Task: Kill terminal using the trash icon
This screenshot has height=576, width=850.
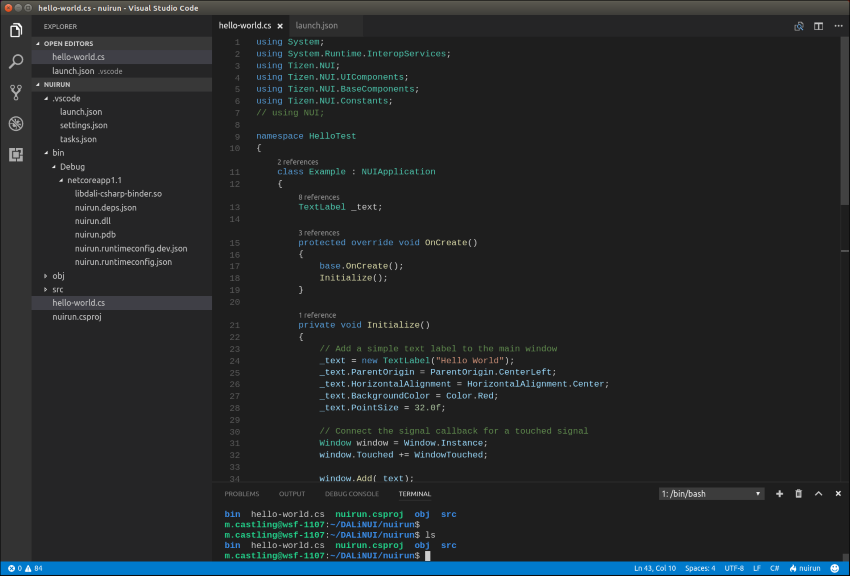Action: (798, 494)
